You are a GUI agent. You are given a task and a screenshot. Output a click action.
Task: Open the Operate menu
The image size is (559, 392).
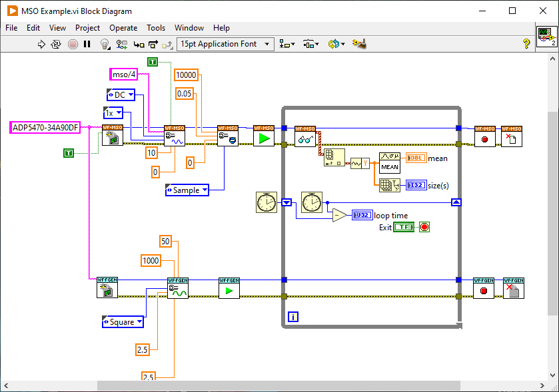tap(123, 28)
